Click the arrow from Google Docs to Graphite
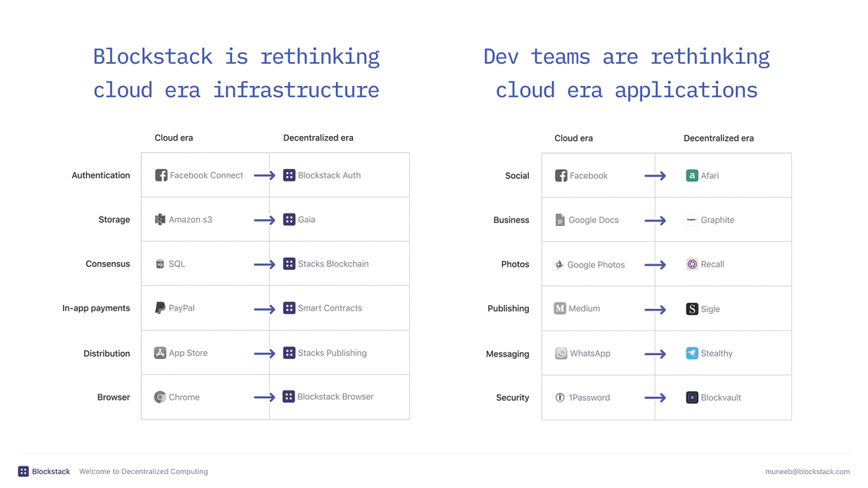 (655, 221)
